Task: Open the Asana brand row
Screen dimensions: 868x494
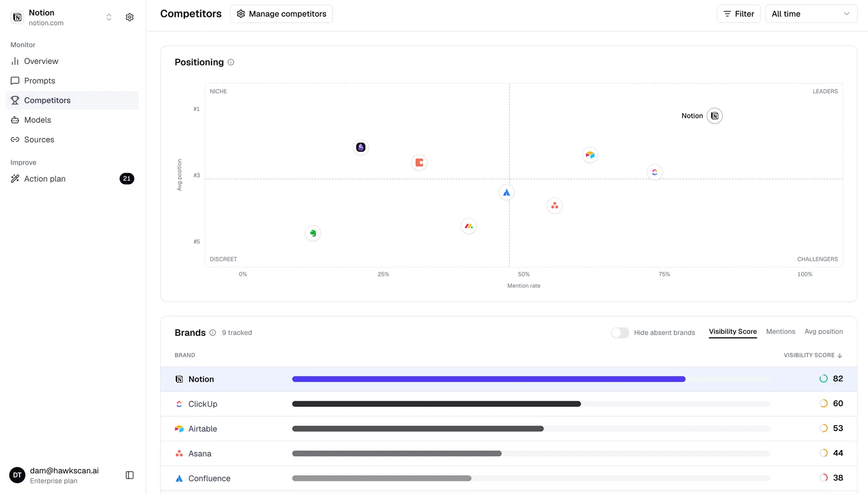Action: pyautogui.click(x=509, y=453)
